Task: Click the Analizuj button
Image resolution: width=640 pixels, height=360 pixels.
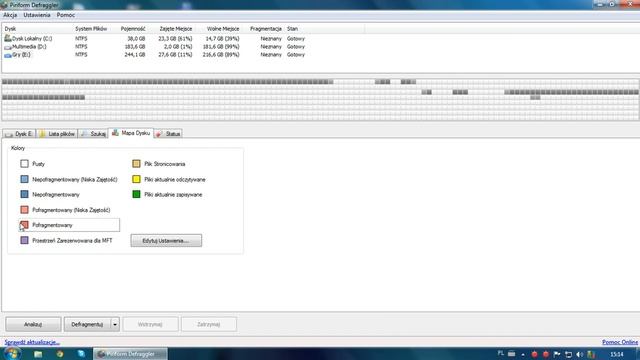Action: pos(33,324)
